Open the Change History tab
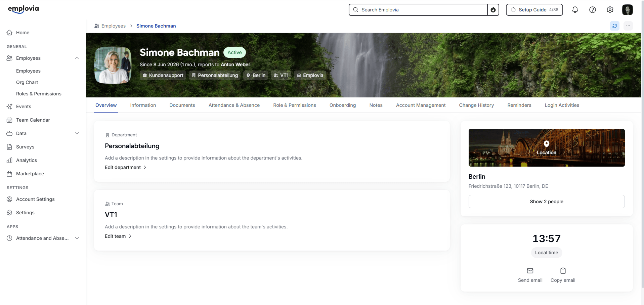 pyautogui.click(x=476, y=105)
